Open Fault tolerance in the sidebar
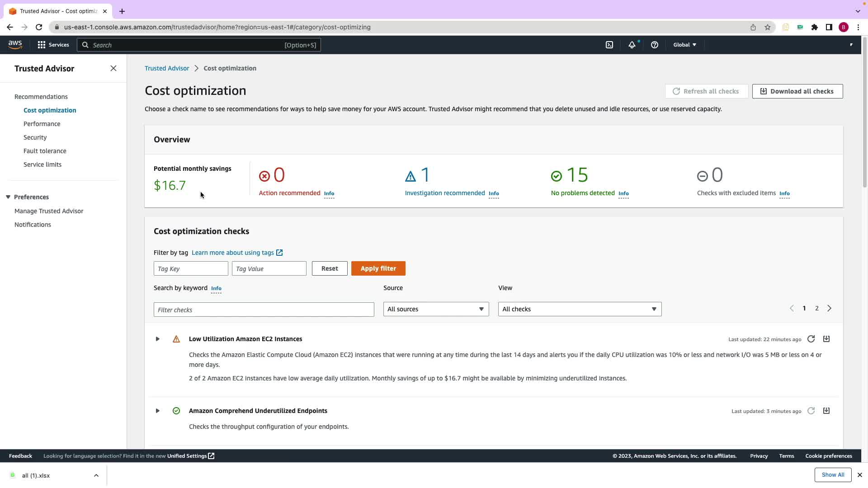 pyautogui.click(x=45, y=151)
